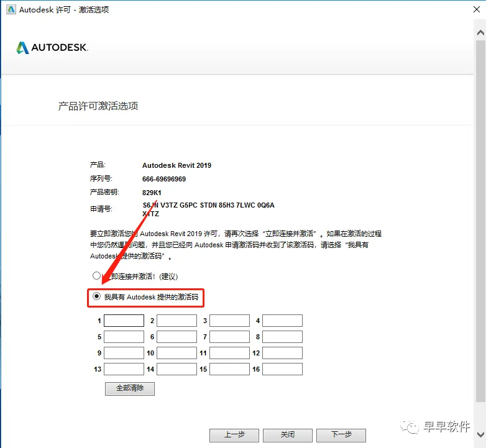Click the Autodesk logo in the header

[x=52, y=47]
